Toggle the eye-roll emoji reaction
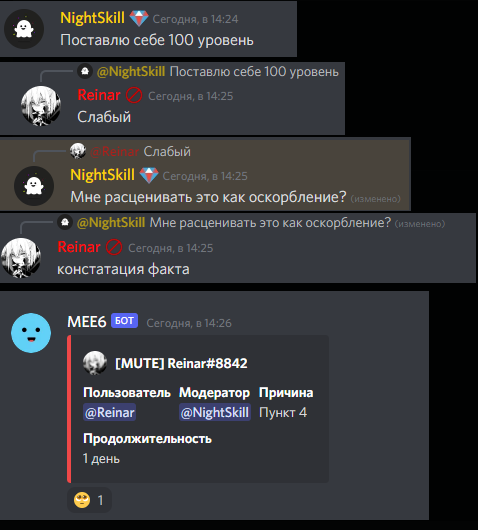The image size is (478, 530). (x=90, y=500)
